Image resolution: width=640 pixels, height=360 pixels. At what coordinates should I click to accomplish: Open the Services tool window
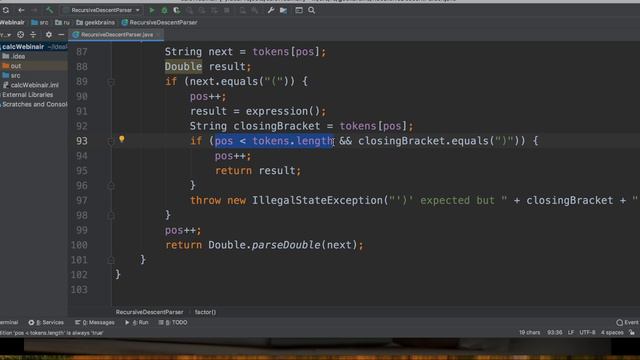pyautogui.click(x=46, y=322)
